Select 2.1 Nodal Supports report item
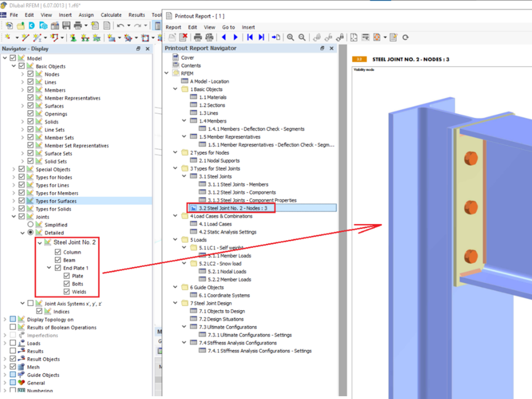532x399 pixels. (x=219, y=161)
